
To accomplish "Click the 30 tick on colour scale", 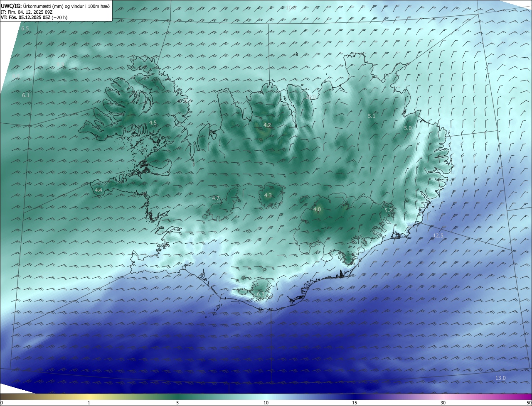I will point(443,403).
